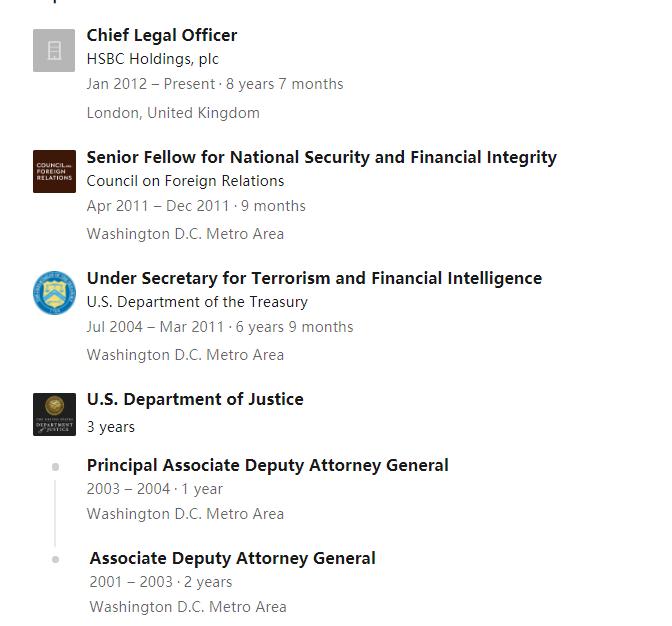
Task: Open Senior Fellow for National Security title
Action: point(321,157)
